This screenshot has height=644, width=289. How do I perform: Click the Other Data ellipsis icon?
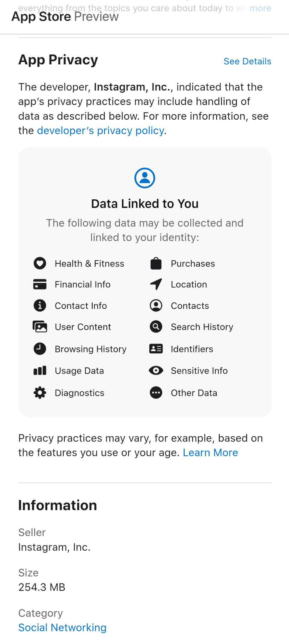click(x=156, y=393)
